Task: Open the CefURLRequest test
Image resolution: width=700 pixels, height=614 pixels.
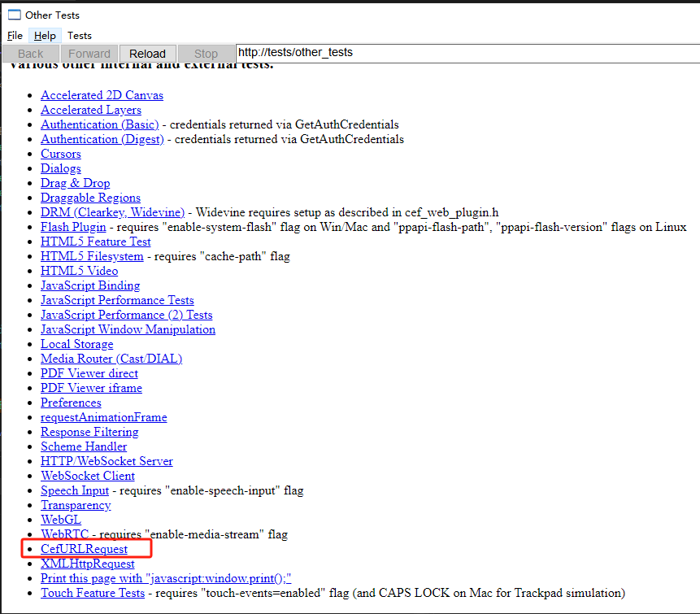Action: [x=85, y=548]
